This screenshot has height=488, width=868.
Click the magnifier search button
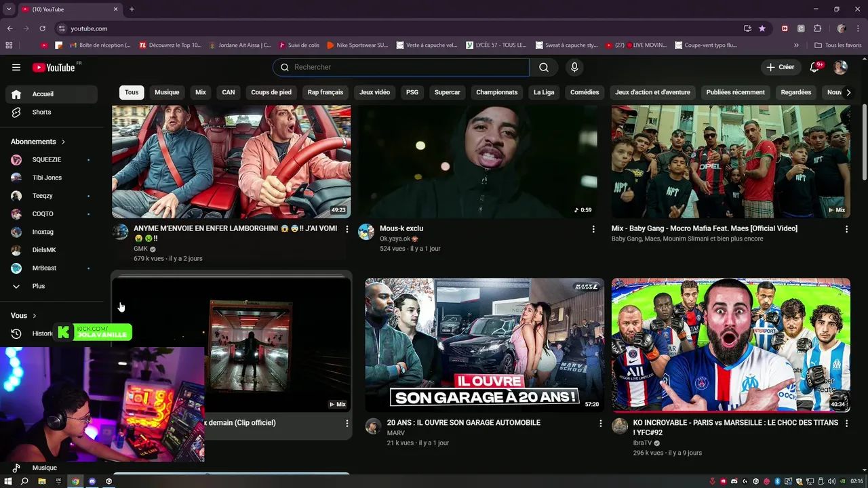[x=544, y=67]
